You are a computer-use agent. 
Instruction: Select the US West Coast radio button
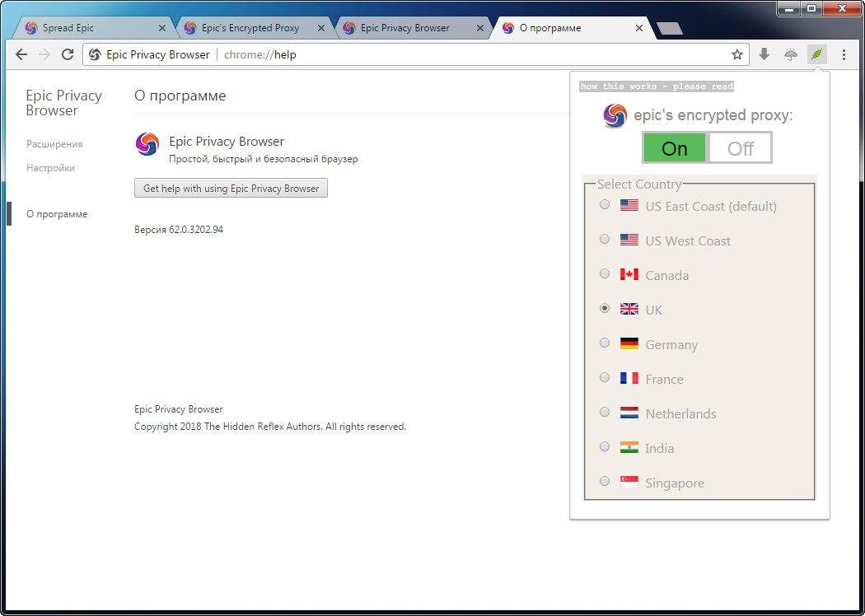click(605, 239)
